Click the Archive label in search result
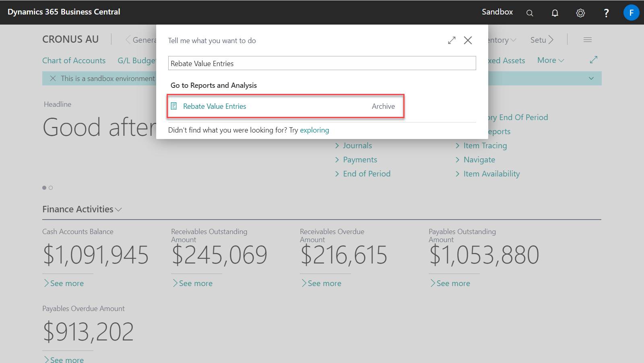This screenshot has height=363, width=644. pyautogui.click(x=383, y=106)
